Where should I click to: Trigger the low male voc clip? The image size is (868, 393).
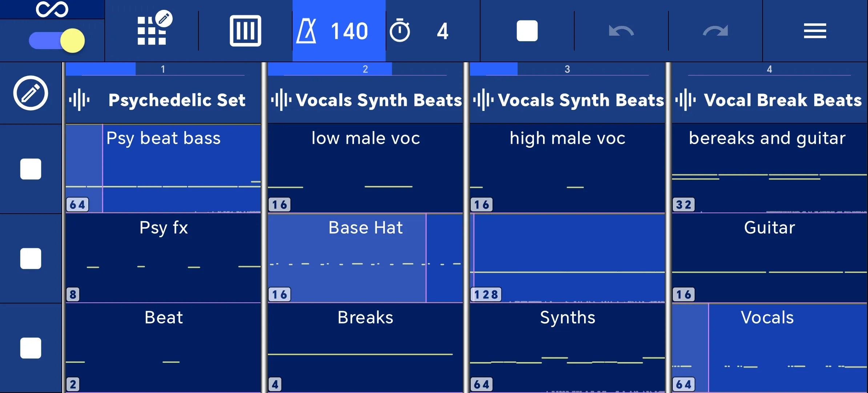365,168
